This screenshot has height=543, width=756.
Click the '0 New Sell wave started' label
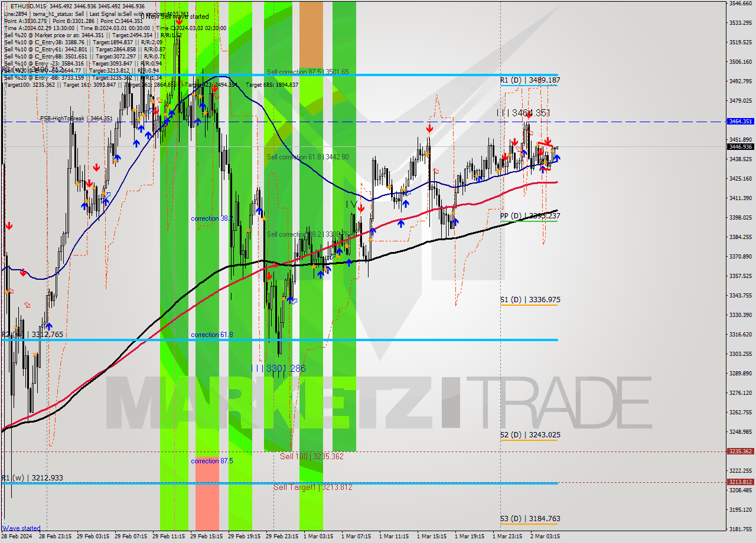(x=174, y=17)
